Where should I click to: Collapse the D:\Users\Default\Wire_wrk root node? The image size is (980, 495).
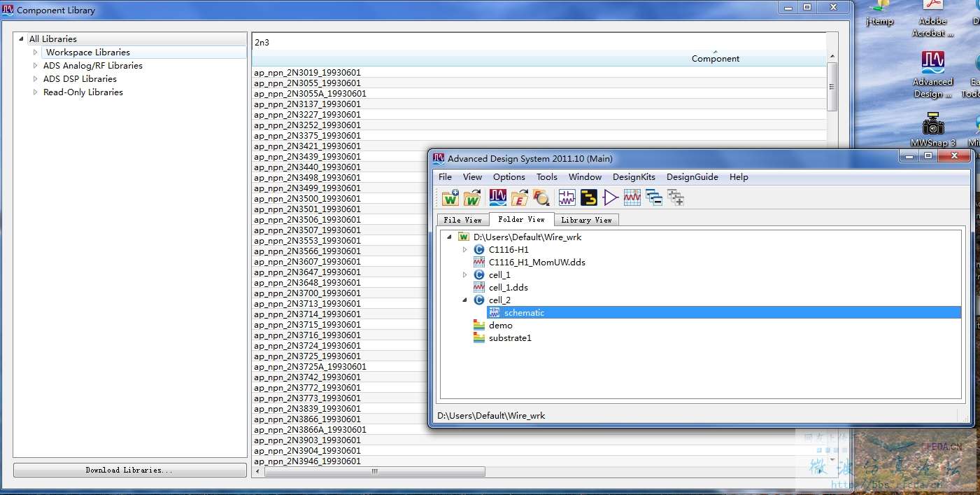point(449,237)
